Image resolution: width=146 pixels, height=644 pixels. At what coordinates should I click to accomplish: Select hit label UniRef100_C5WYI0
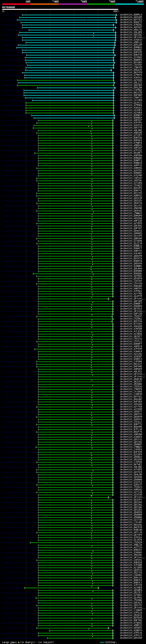point(131,98)
